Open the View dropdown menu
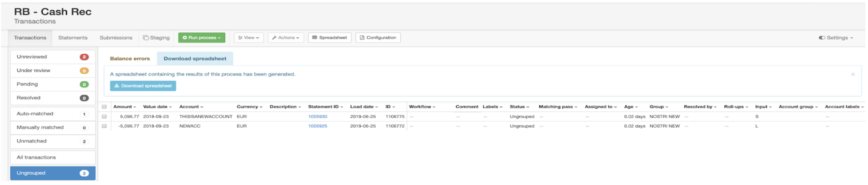This screenshot has width=868, height=185. coord(249,38)
